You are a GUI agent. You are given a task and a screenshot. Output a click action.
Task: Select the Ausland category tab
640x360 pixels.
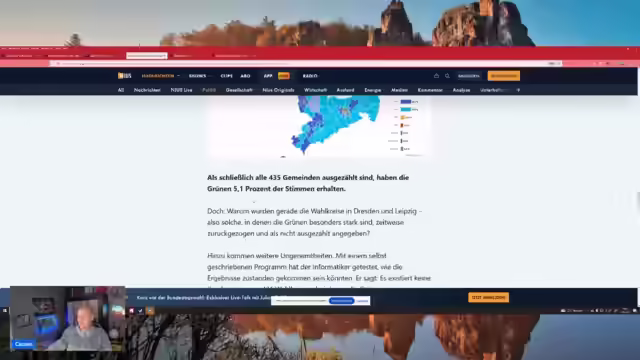click(x=345, y=90)
